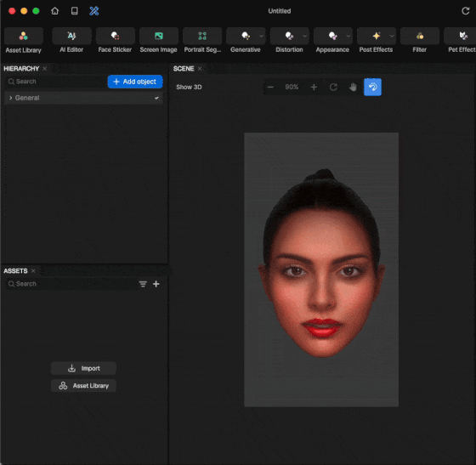
Task: Click the Import button
Action: (x=83, y=368)
